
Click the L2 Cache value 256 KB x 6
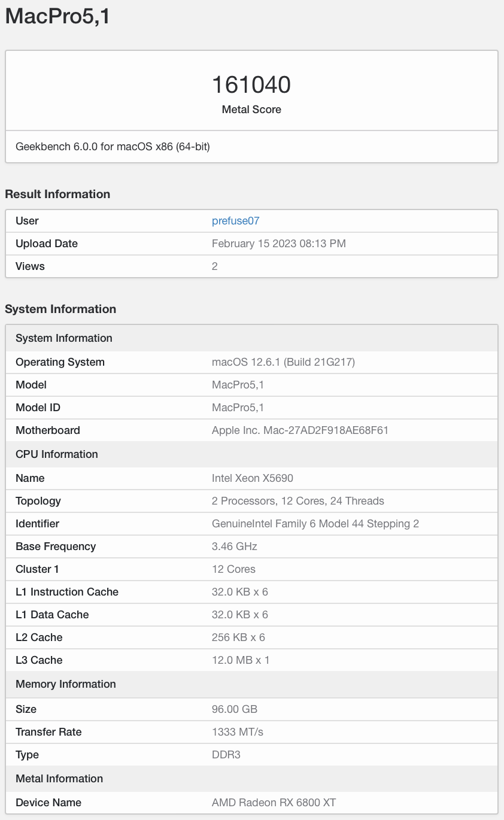click(238, 637)
